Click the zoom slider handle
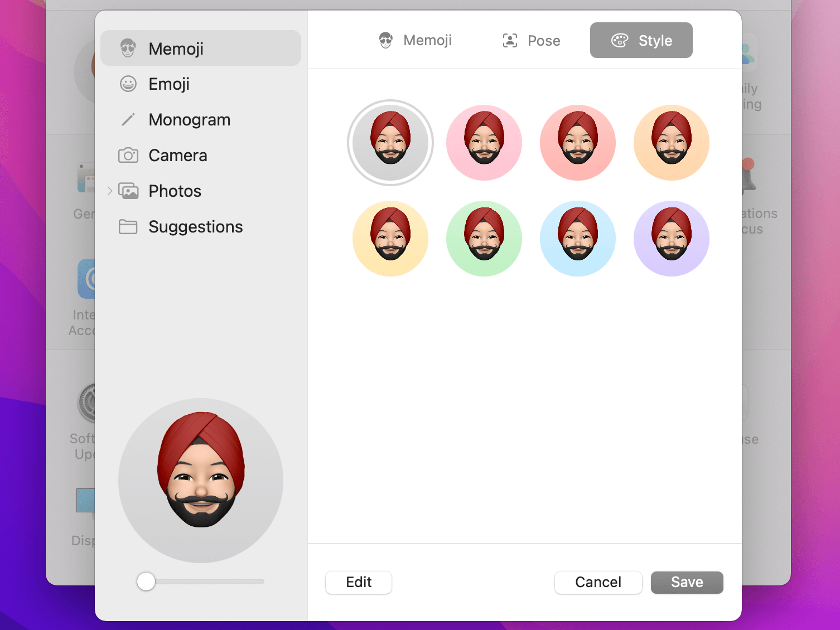Viewport: 840px width, 630px height. (146, 581)
